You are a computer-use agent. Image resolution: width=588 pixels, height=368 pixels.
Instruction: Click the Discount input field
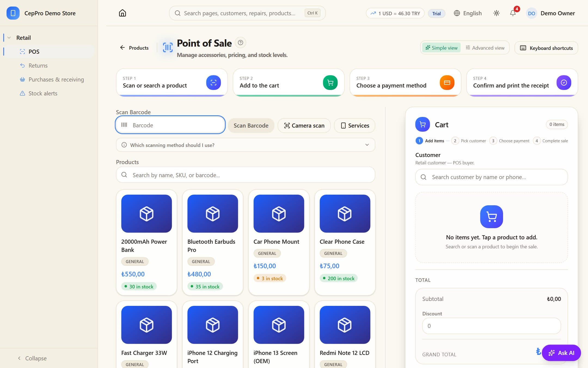click(491, 326)
